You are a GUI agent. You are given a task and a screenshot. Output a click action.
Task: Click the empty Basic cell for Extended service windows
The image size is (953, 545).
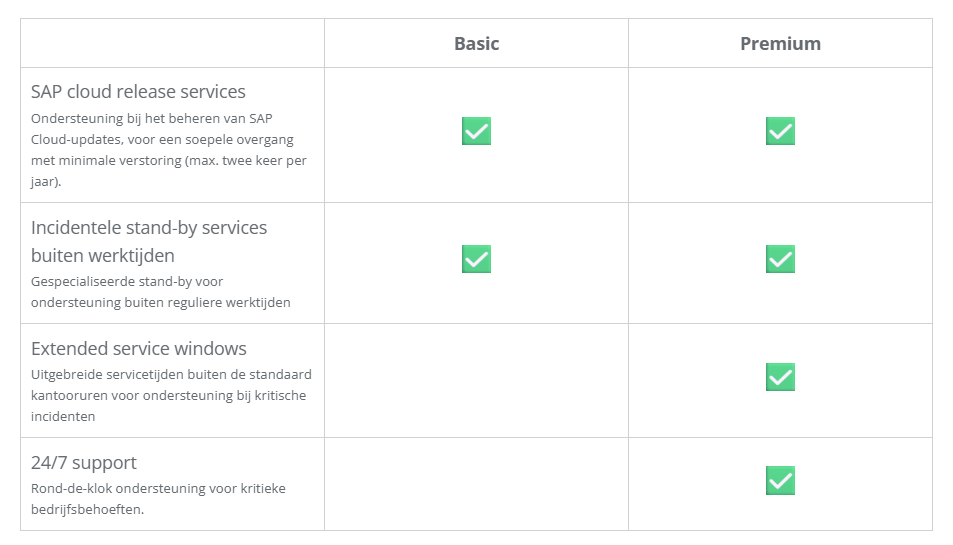tap(476, 380)
